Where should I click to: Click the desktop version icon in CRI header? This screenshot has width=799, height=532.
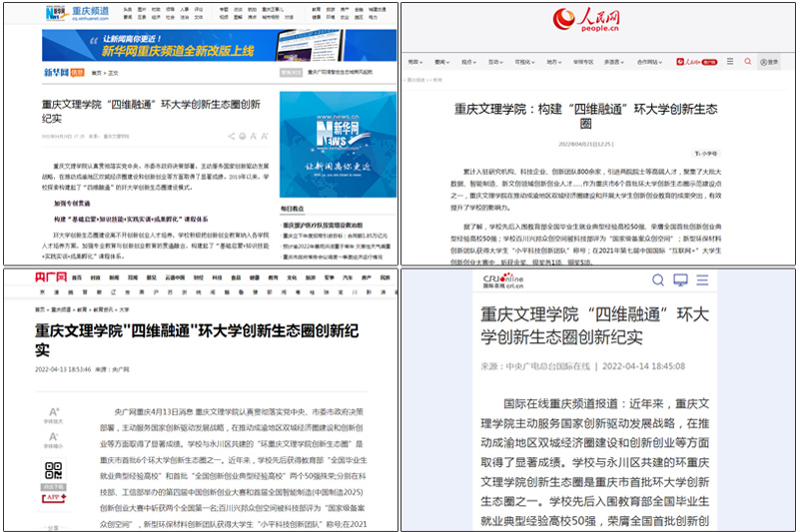pyautogui.click(x=680, y=280)
